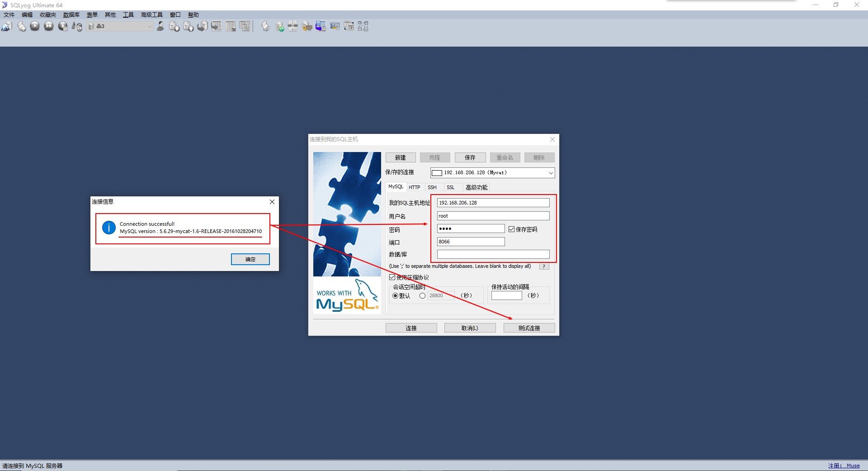This screenshot has width=868, height=471.
Task: Toggle the save password checkbox
Action: click(512, 229)
